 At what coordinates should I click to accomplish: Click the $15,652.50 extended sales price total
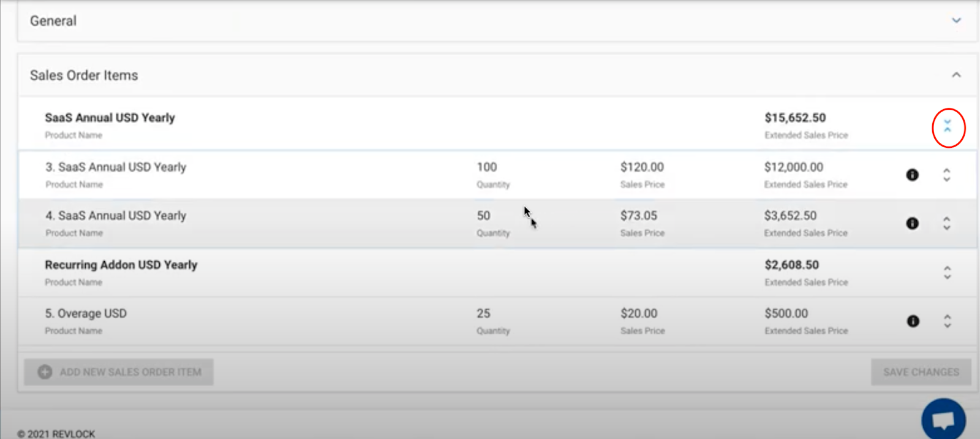(795, 118)
